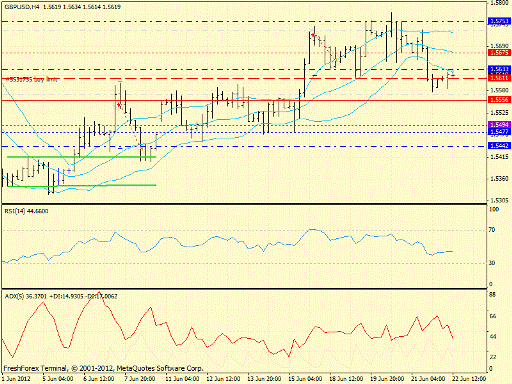Click the red 1.5556 price tag
This screenshot has width=512, height=384.
499,100
